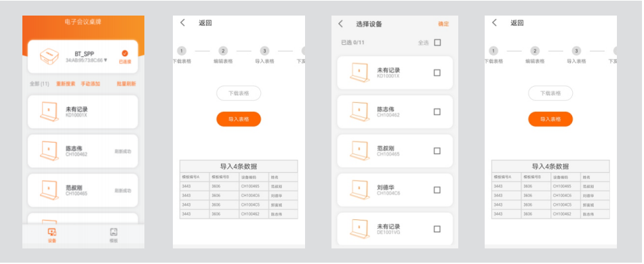The image size is (644, 264).
Task: Tap KD10001X desk-sign icon on 电子会议桌牌 screen
Action: coord(49,112)
